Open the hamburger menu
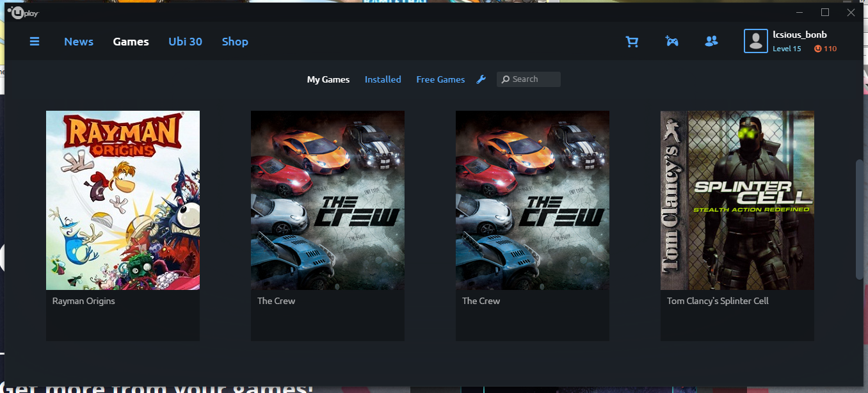Image resolution: width=868 pixels, height=393 pixels. pyautogui.click(x=35, y=42)
